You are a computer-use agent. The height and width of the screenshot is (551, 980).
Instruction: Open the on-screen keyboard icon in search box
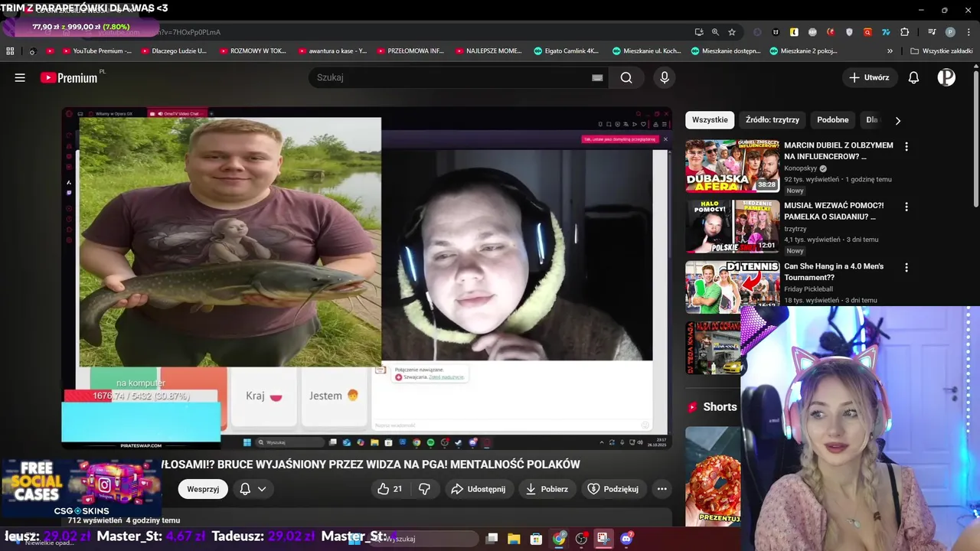tap(597, 77)
